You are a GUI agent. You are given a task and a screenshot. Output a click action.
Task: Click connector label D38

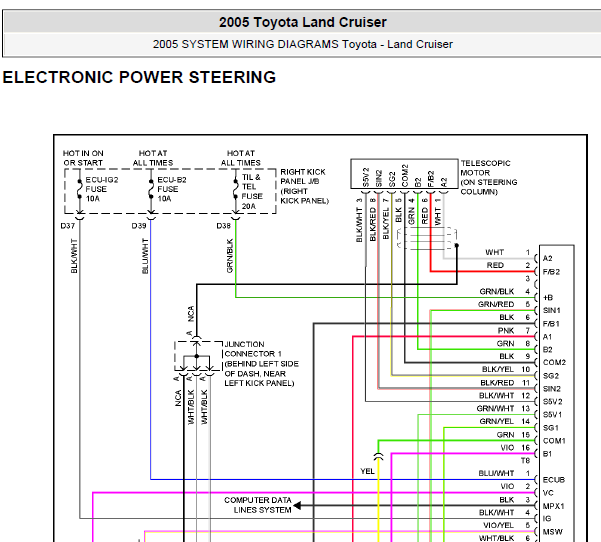tap(223, 226)
